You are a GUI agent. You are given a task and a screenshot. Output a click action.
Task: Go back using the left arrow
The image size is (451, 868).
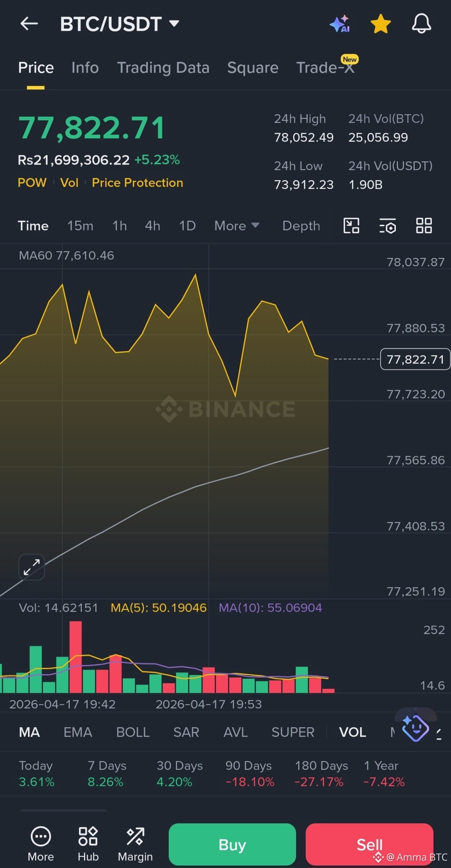[29, 24]
